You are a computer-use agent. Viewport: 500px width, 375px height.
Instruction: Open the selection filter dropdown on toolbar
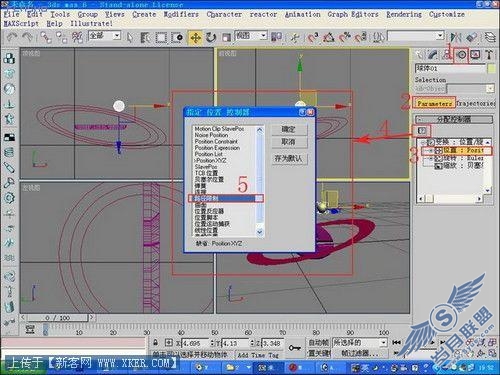116,35
